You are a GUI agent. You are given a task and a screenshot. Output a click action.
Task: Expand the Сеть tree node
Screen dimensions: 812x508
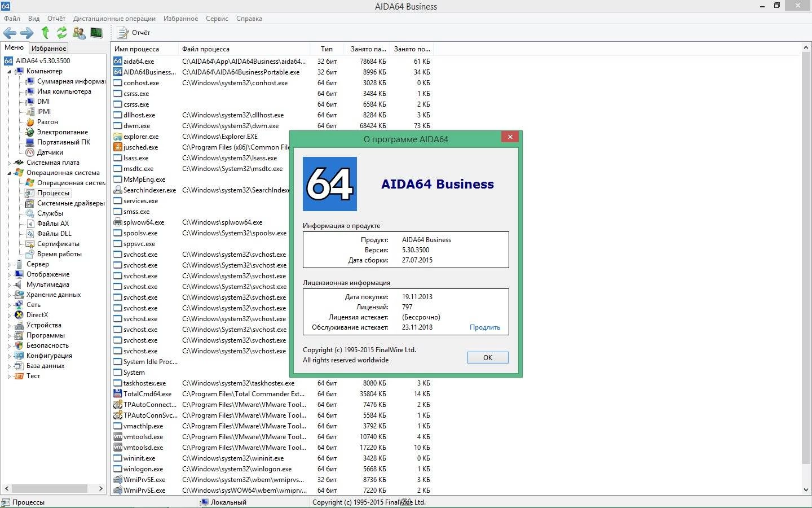[x=9, y=305]
